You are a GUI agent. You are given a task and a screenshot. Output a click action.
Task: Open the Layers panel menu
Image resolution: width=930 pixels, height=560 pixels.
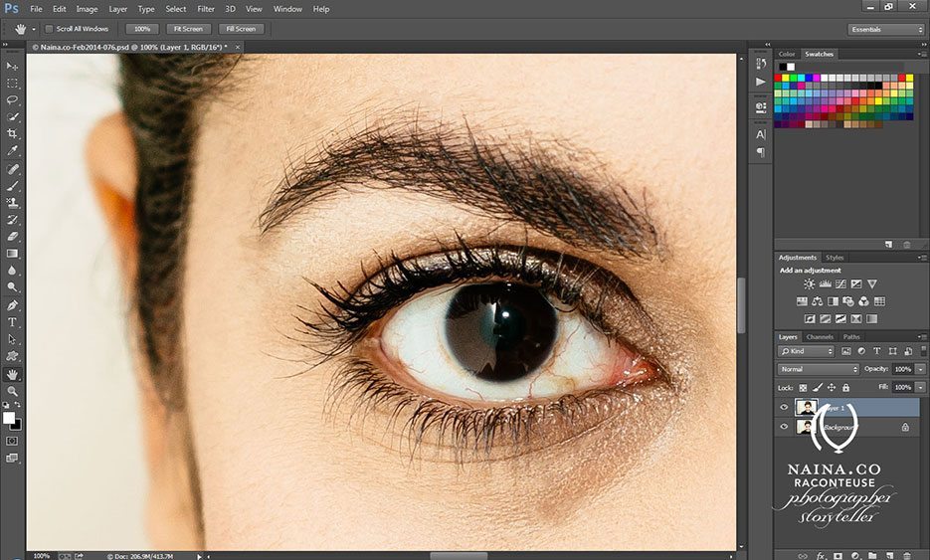[x=923, y=337]
